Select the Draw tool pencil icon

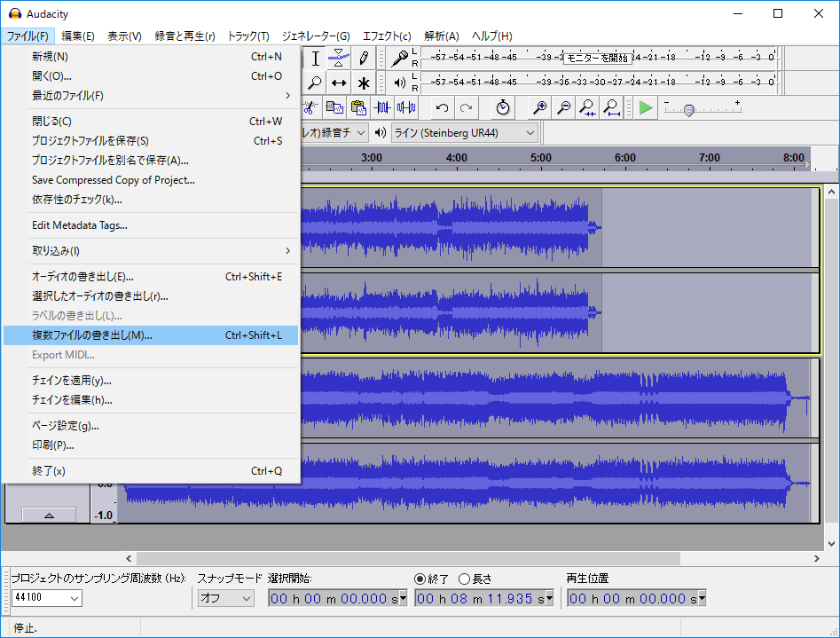tap(364, 59)
